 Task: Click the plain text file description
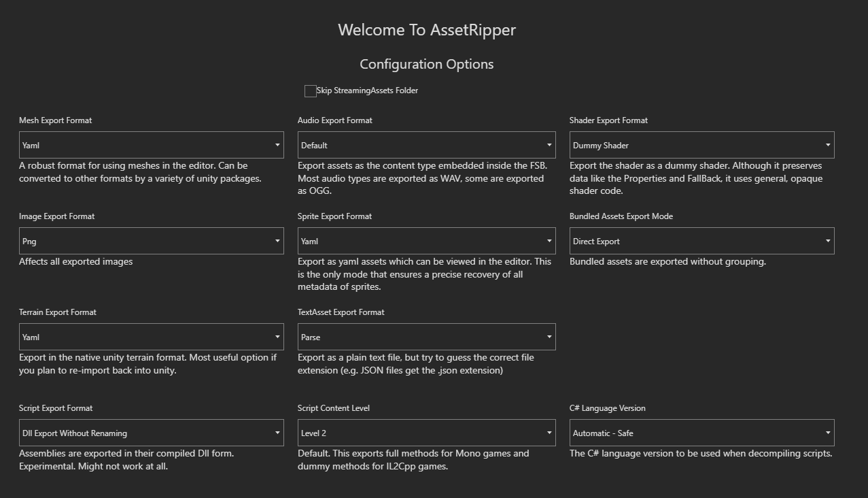click(x=416, y=364)
